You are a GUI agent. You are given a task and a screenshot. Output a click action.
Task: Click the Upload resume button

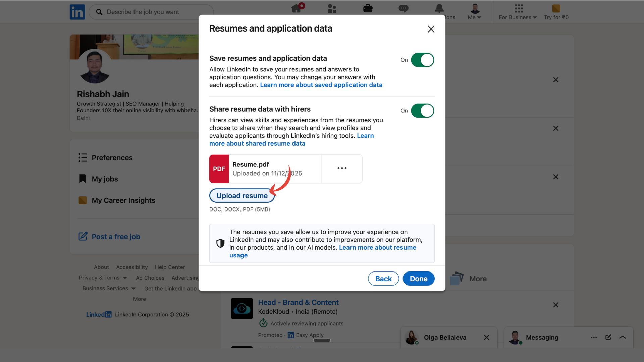click(242, 195)
